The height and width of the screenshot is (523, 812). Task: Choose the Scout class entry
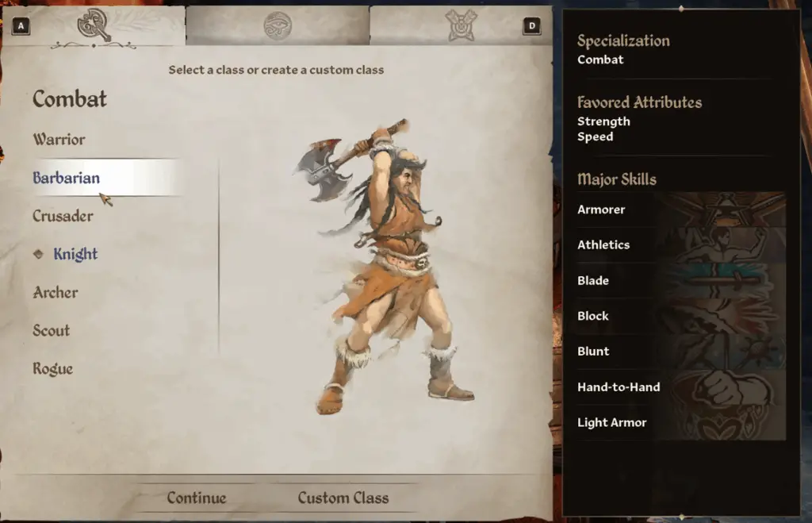(52, 331)
